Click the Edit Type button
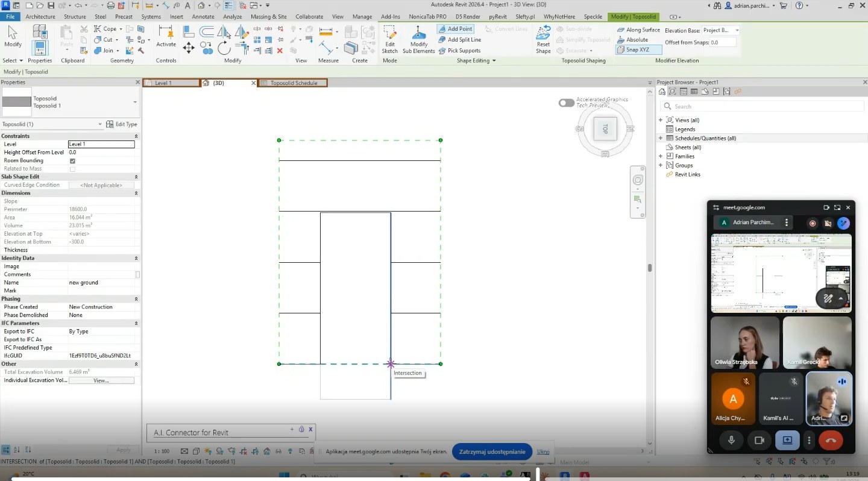This screenshot has height=481, width=868. (122, 124)
